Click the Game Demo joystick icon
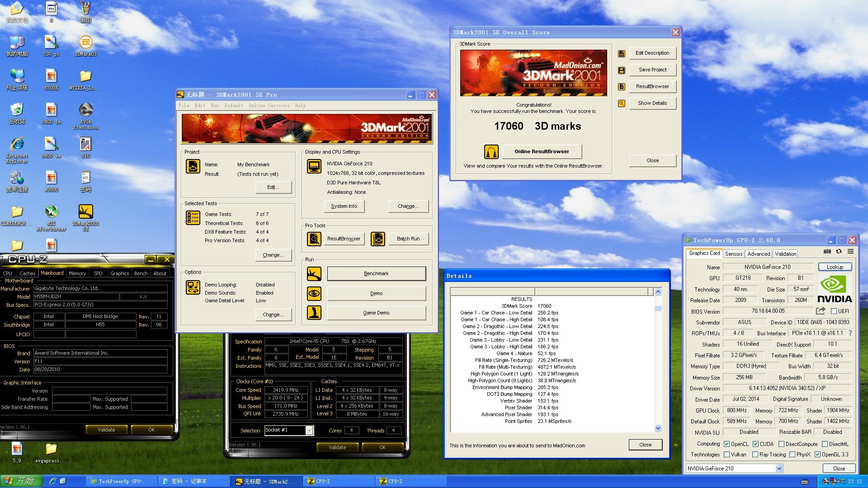The image size is (868, 488). [314, 313]
